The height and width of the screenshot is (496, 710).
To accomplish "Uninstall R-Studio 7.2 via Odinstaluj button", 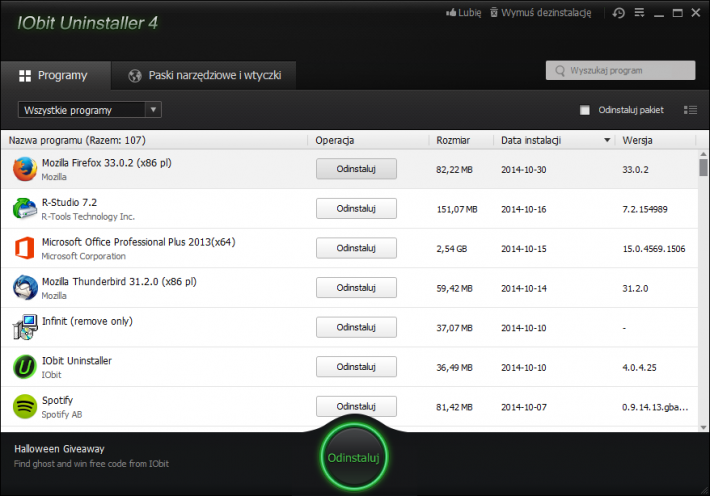I will pyautogui.click(x=356, y=208).
